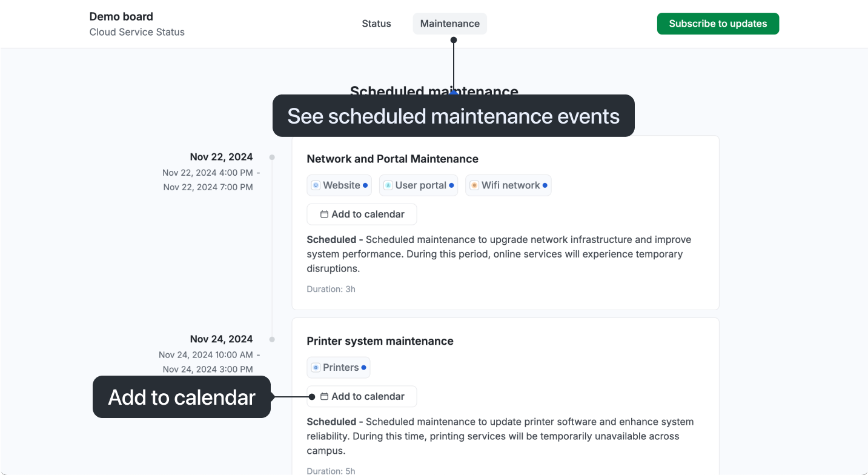Click the calendar icon under Network and Portal Maintenance
This screenshot has height=475, width=868.
(324, 214)
